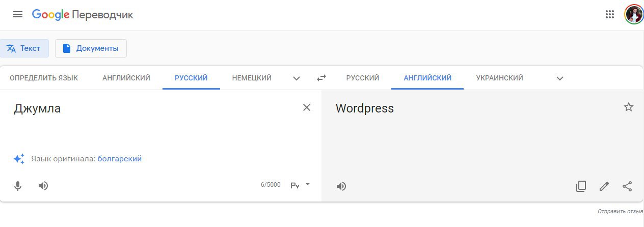Select Немецкий as source language
644x227 pixels.
[252, 78]
